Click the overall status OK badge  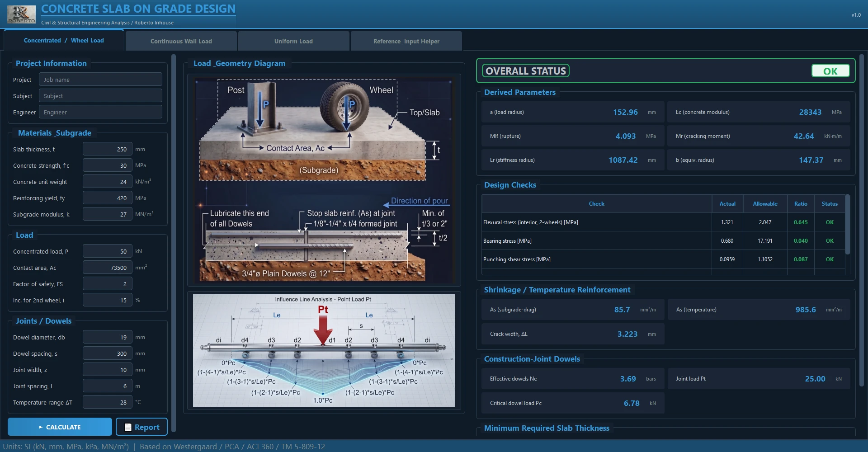[830, 71]
